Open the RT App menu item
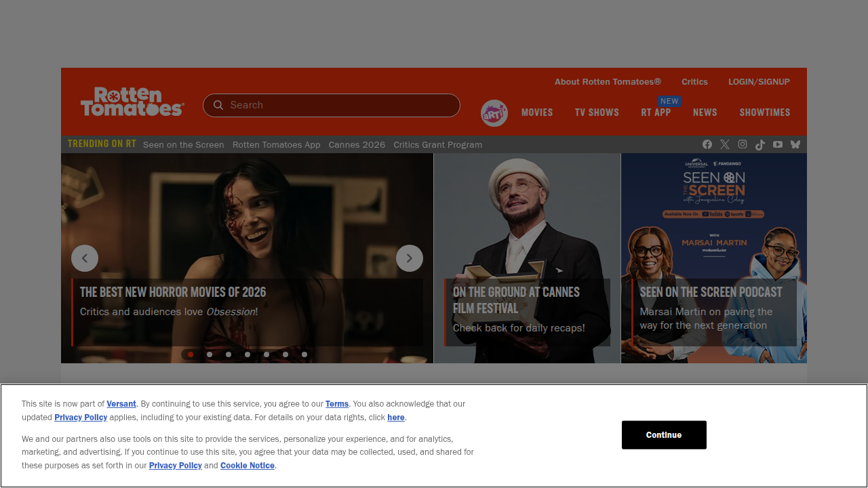The image size is (868, 488). coord(656,113)
